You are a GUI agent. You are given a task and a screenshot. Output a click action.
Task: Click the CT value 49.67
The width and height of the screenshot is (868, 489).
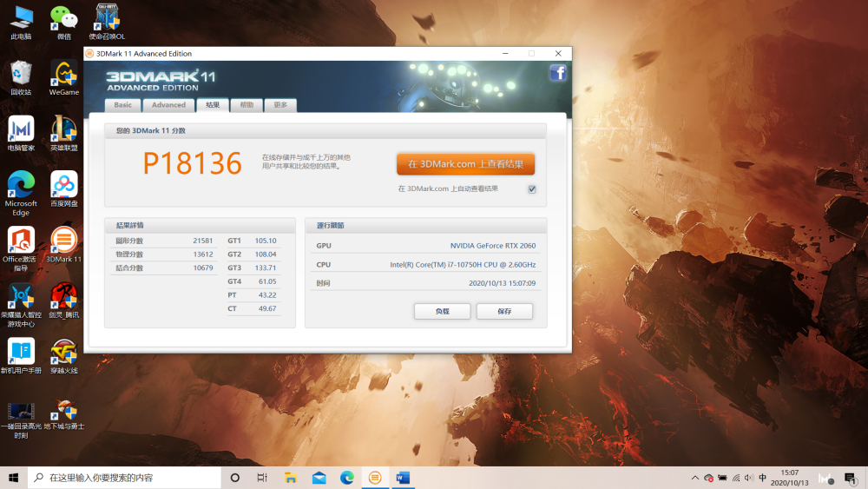tap(267, 308)
